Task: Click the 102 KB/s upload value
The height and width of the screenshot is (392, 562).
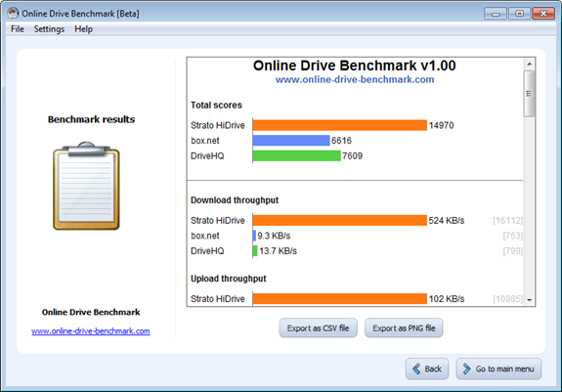Action: 447,299
